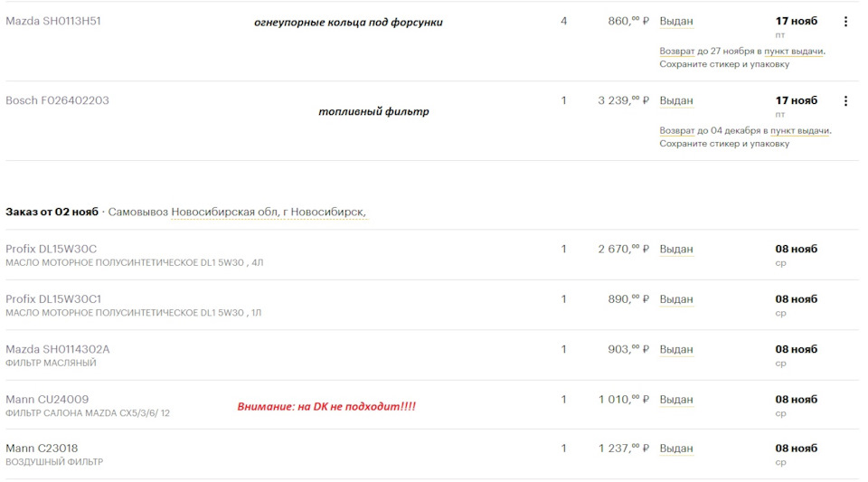Click 'Выдан' status for Mann C23018

[676, 449]
